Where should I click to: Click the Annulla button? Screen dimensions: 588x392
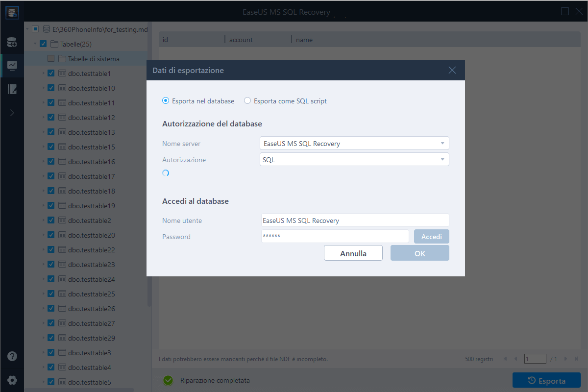click(x=353, y=253)
